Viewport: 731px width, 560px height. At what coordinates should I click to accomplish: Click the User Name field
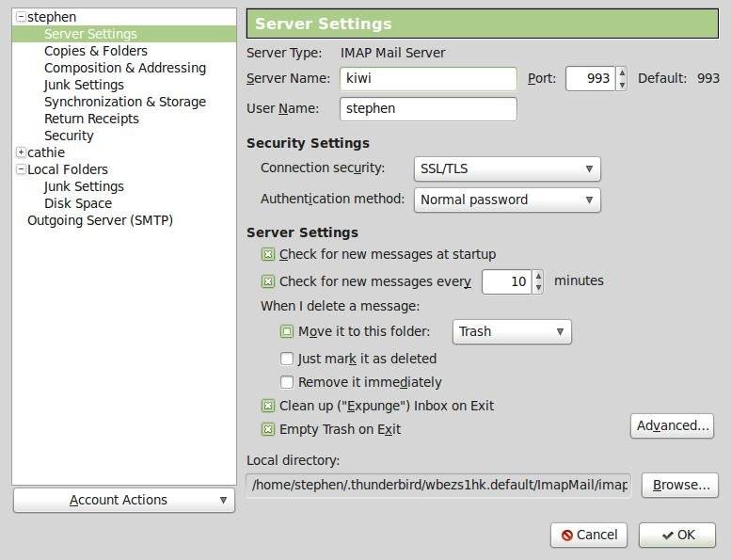pos(428,108)
